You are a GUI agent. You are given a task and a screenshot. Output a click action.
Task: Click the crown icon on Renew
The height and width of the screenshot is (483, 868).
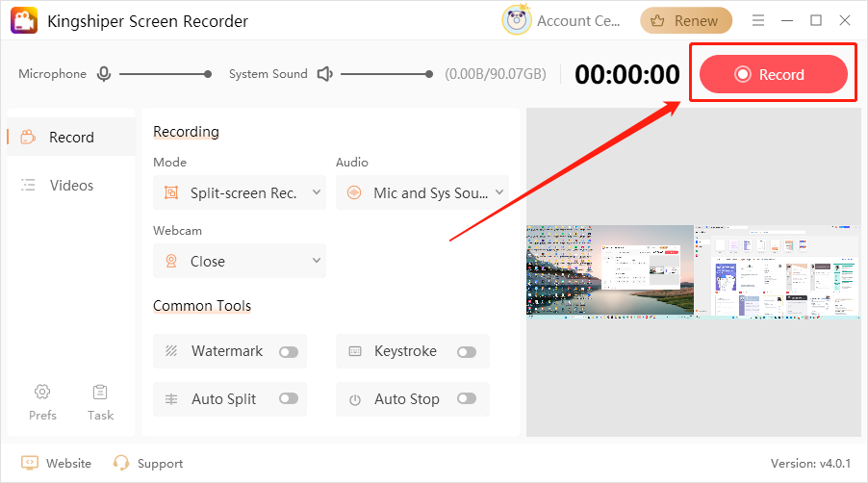click(x=657, y=21)
